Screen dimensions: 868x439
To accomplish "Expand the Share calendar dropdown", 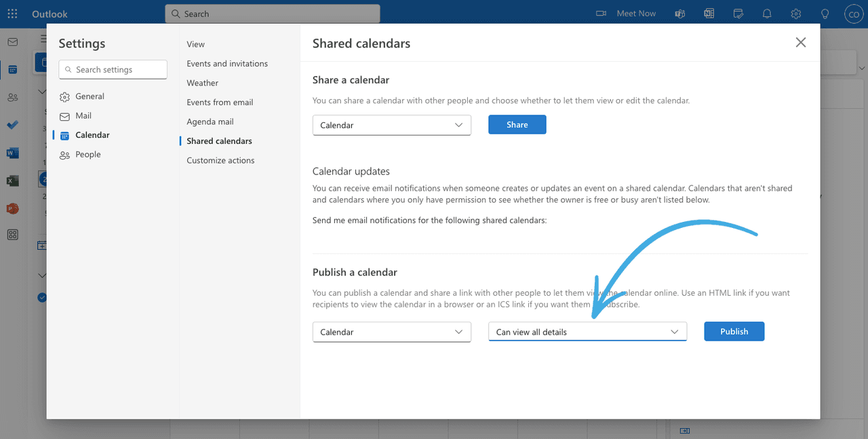I will click(391, 125).
